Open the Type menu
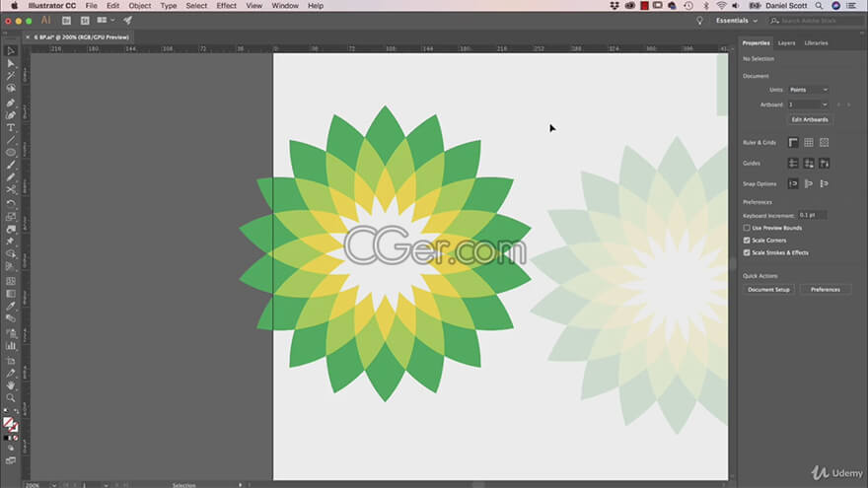Viewport: 868px width, 488px height. (169, 6)
